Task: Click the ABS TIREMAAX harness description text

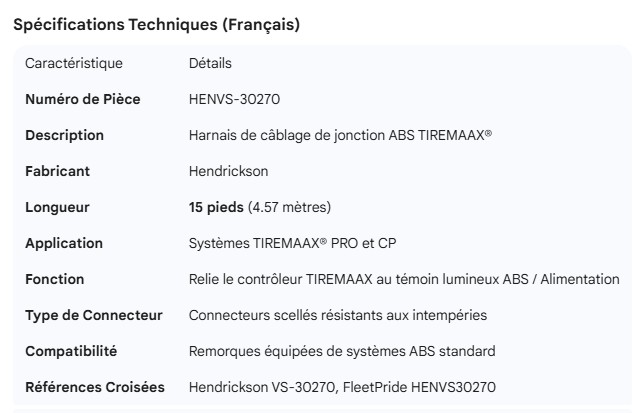Action: coord(340,136)
